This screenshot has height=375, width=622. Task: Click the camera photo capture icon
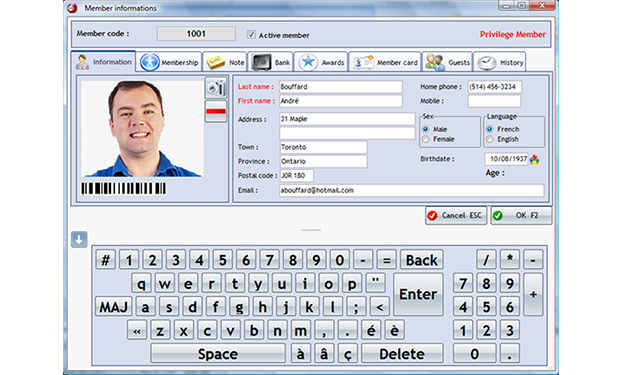[x=216, y=88]
